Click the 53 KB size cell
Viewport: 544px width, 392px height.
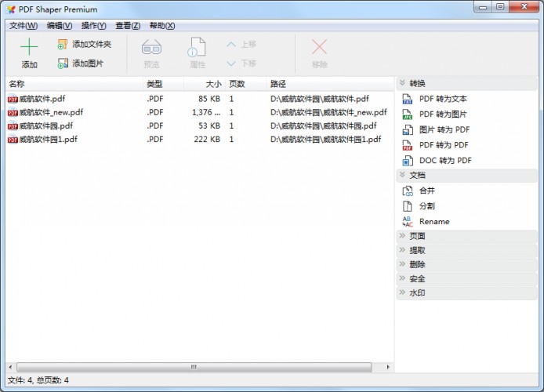pos(209,126)
